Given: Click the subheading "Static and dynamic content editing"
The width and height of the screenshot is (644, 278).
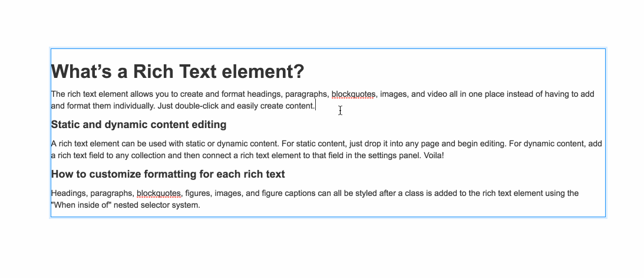Looking at the screenshot, I should tap(138, 125).
